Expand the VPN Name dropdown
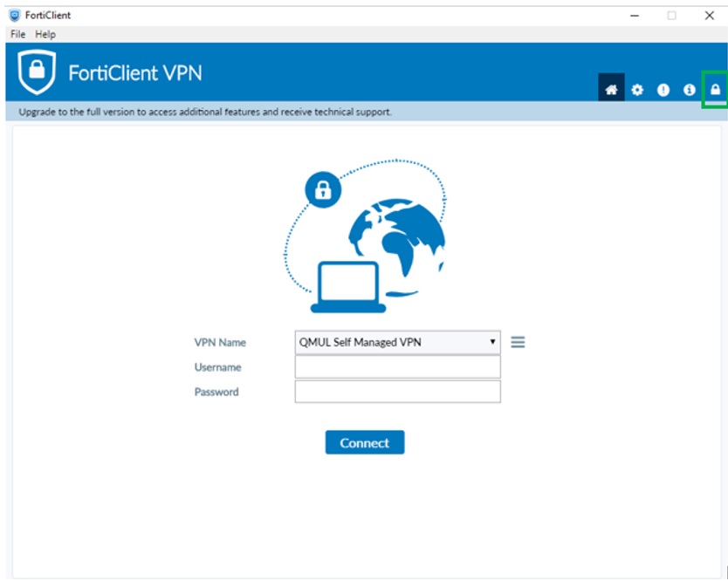Image resolution: width=728 pixels, height=581 pixels. click(x=397, y=342)
